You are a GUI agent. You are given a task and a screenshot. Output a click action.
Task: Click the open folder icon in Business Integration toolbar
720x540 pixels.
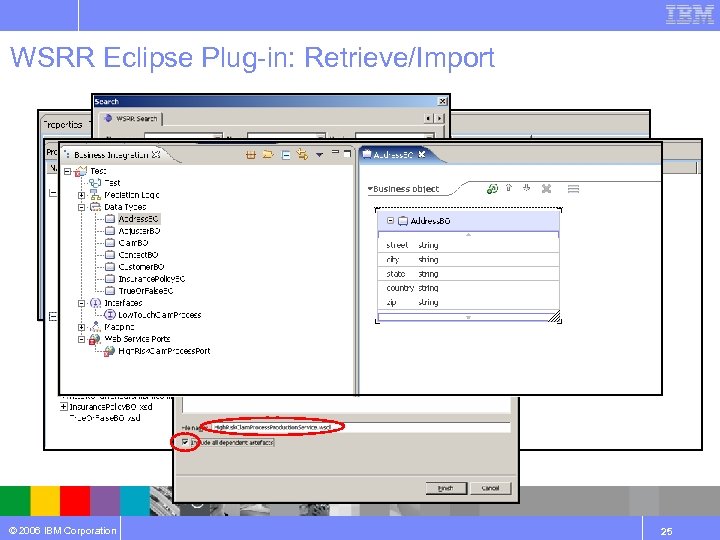(x=268, y=154)
